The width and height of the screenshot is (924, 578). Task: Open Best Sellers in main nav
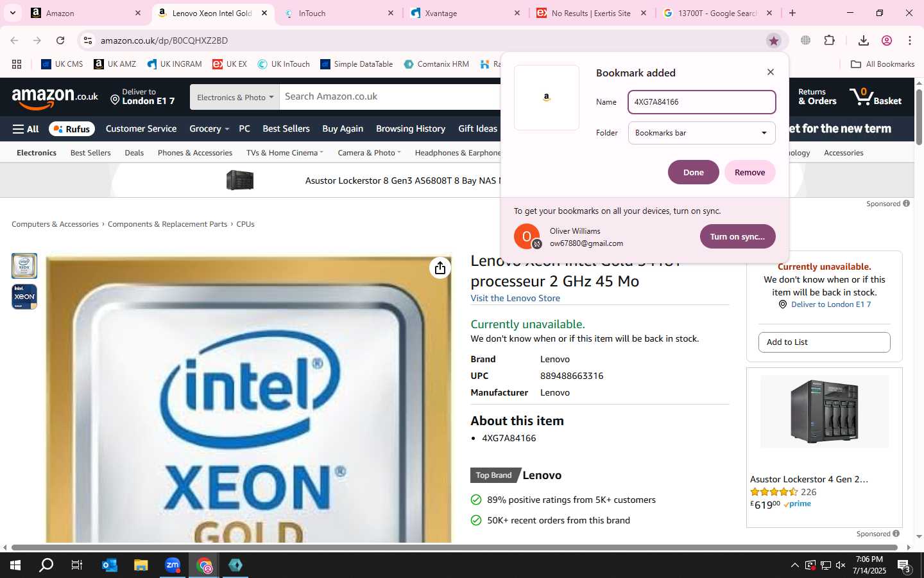286,129
